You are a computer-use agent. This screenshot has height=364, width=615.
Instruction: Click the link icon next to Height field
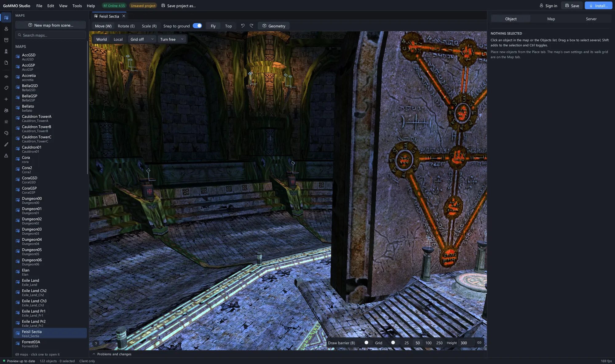(x=479, y=342)
